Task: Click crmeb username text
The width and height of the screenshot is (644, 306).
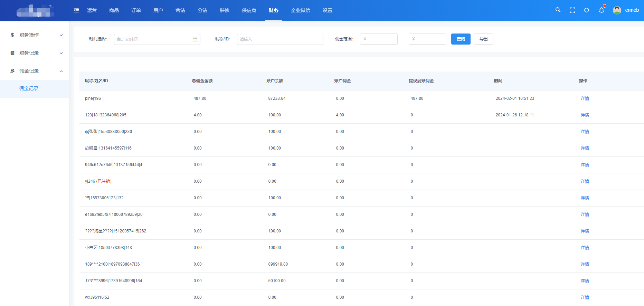Action: [632, 10]
